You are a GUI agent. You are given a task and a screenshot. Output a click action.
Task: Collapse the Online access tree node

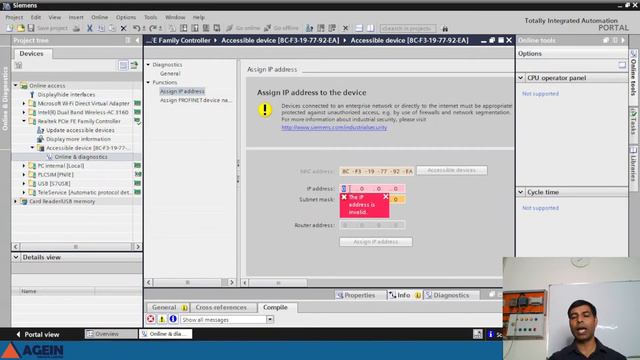(16, 85)
